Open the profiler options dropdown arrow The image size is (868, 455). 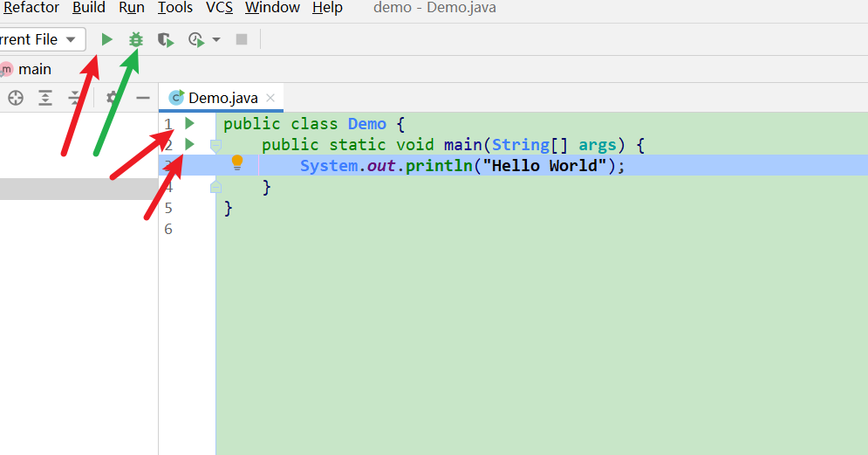click(216, 40)
